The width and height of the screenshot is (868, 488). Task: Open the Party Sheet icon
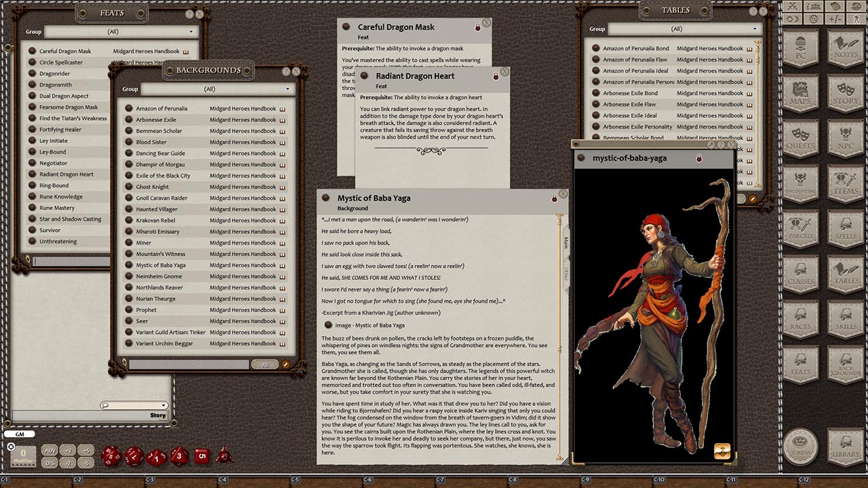(x=813, y=7)
